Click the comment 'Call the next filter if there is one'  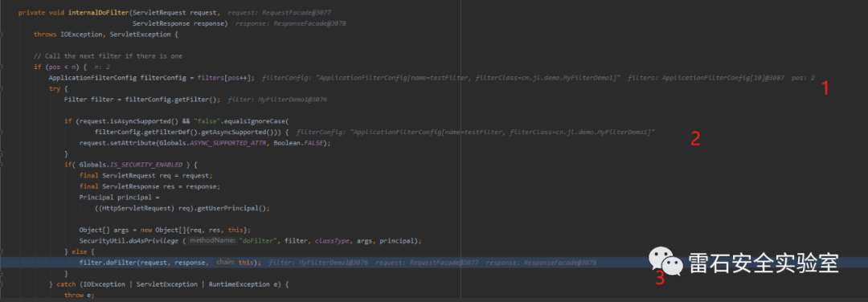[108, 56]
